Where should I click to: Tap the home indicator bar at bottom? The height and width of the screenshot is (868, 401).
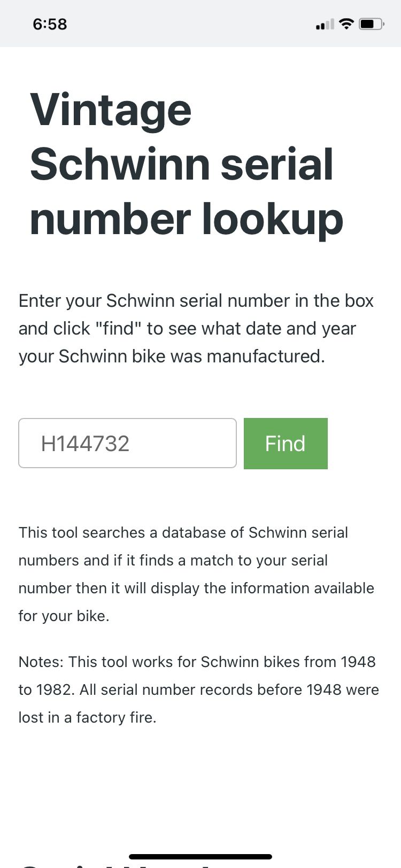[x=200, y=857]
